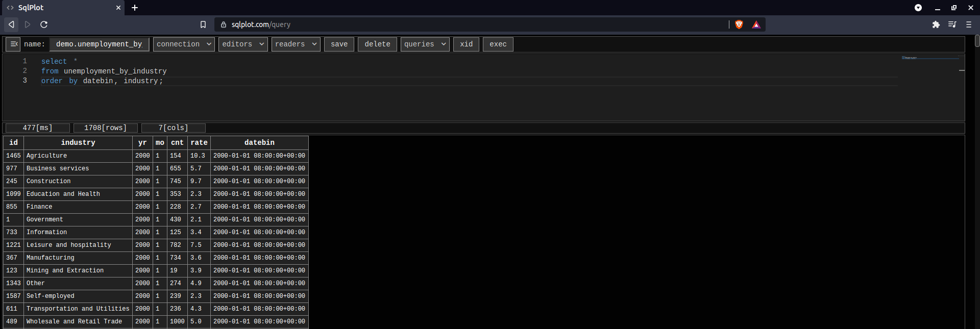Click the save button
The height and width of the screenshot is (329, 980).
(339, 44)
